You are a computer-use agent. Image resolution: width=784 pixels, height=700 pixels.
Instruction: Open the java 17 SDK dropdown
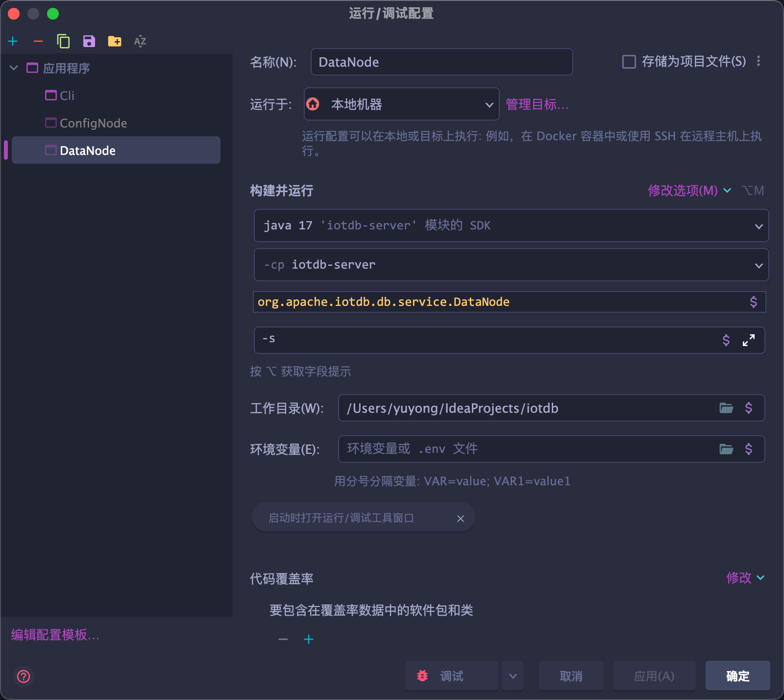coord(511,225)
